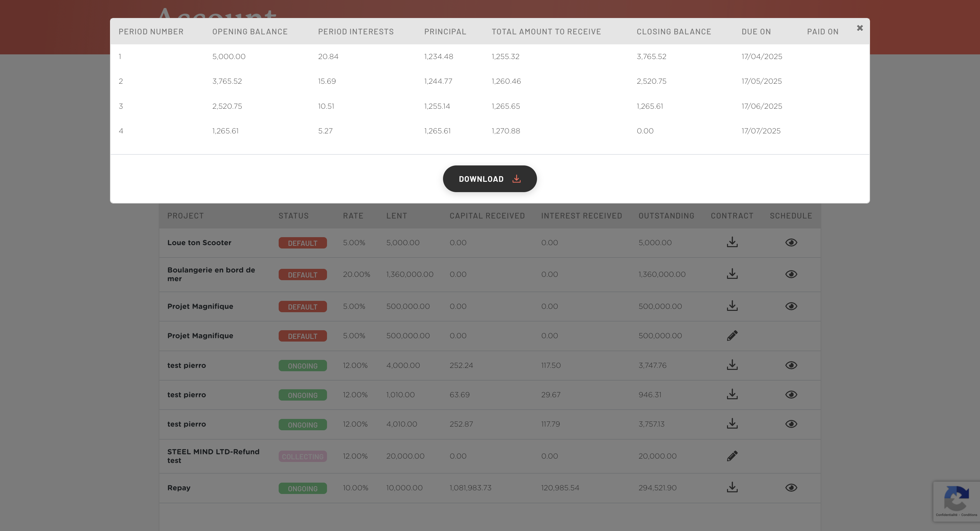View schedule for test pierro lent 4,000.00
Screen dimensions: 980x531
pyautogui.click(x=791, y=365)
